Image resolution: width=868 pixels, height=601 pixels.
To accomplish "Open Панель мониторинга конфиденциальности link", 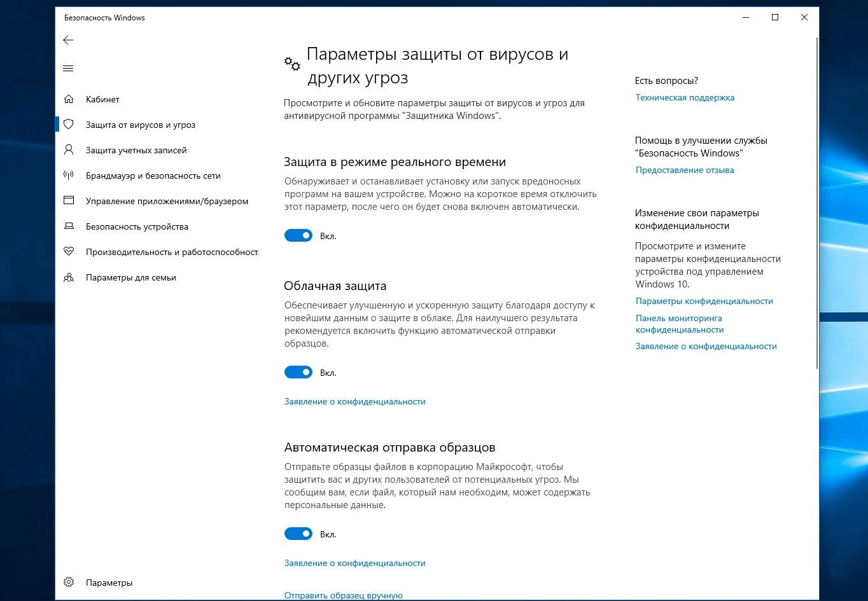I will coord(680,324).
